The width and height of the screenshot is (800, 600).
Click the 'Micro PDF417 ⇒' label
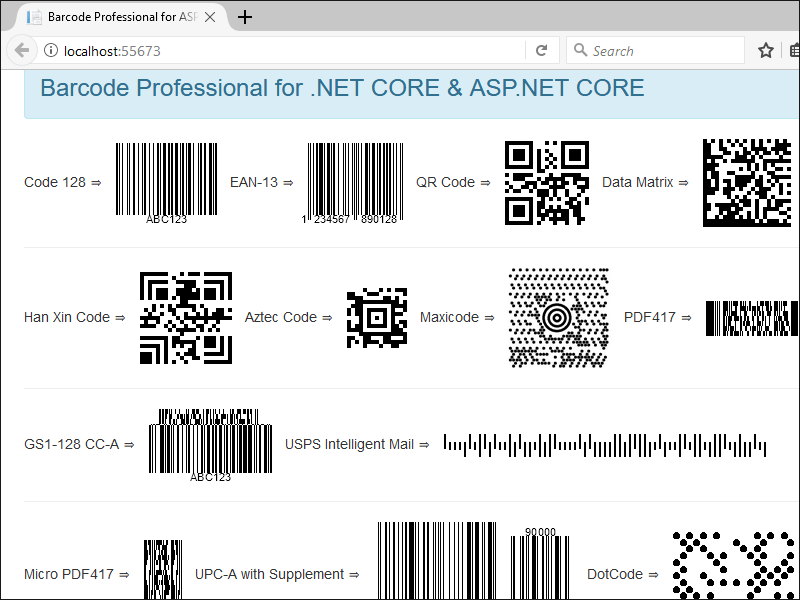coord(77,574)
